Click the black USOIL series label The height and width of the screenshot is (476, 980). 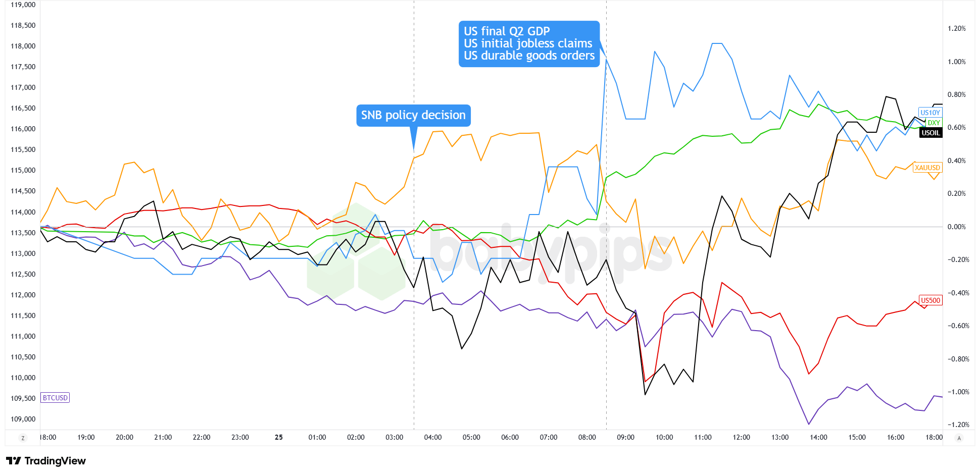[x=930, y=133]
